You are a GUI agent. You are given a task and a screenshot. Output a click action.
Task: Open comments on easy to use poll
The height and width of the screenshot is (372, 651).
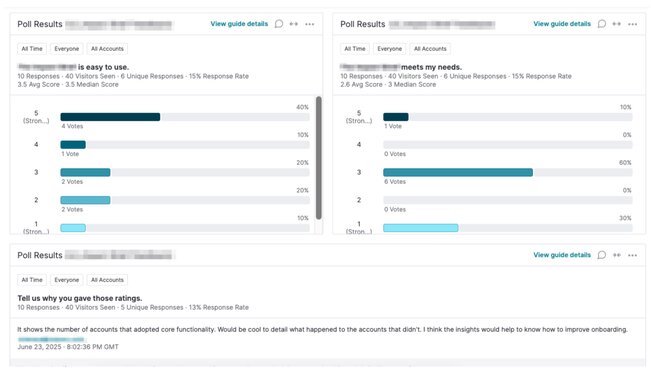coord(279,24)
